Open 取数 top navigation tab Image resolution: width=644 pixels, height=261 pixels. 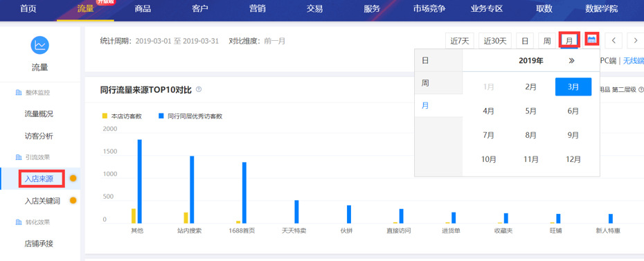tap(544, 8)
